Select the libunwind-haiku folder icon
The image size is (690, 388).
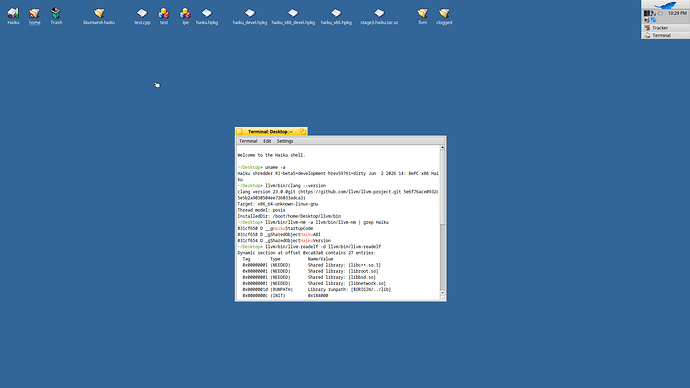pyautogui.click(x=99, y=13)
